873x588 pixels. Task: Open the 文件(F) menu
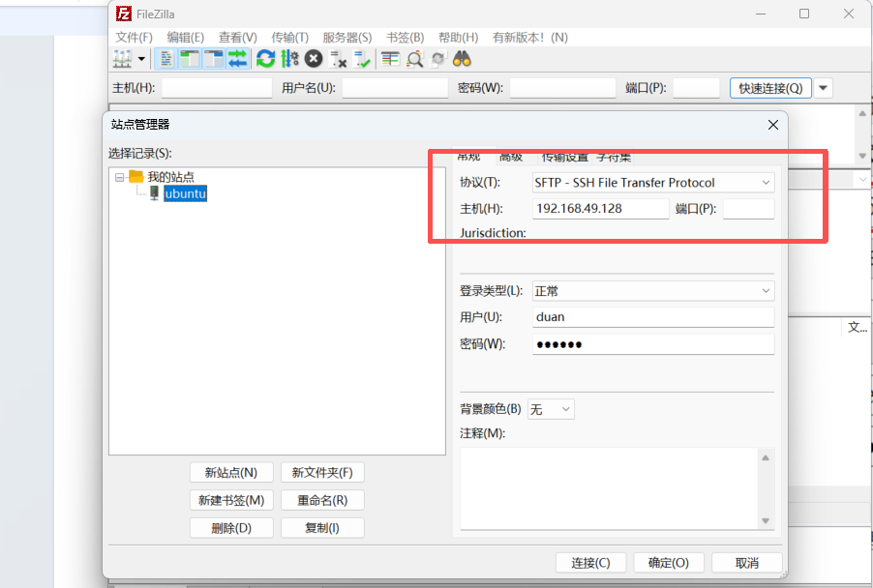click(x=134, y=38)
